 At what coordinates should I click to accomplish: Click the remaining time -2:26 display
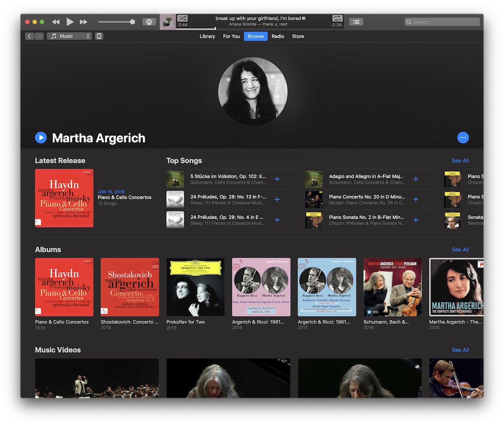pyautogui.click(x=336, y=25)
